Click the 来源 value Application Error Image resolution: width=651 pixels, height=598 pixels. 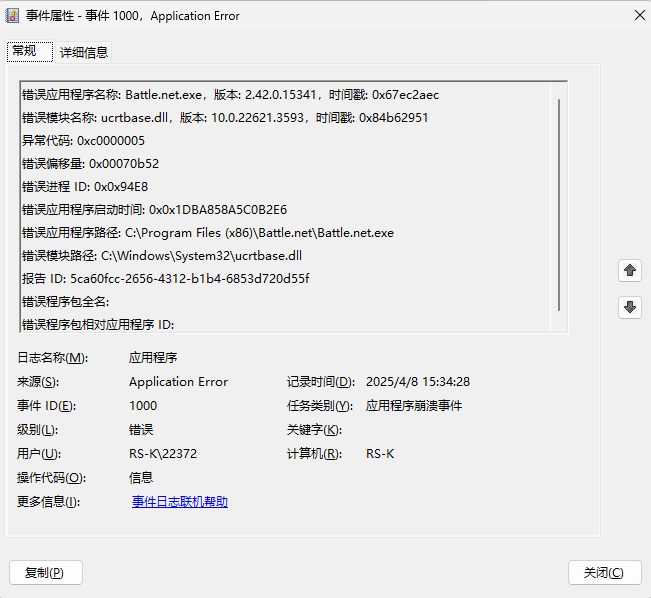178,382
